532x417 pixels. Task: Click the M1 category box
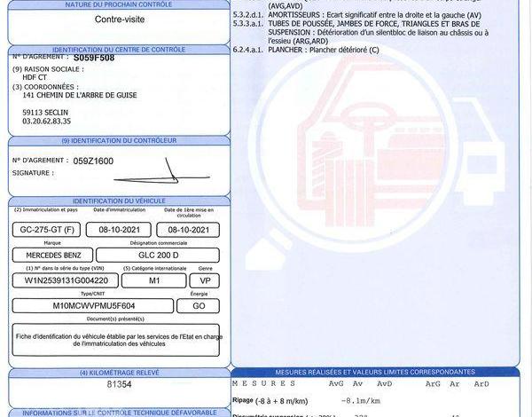[153, 279]
